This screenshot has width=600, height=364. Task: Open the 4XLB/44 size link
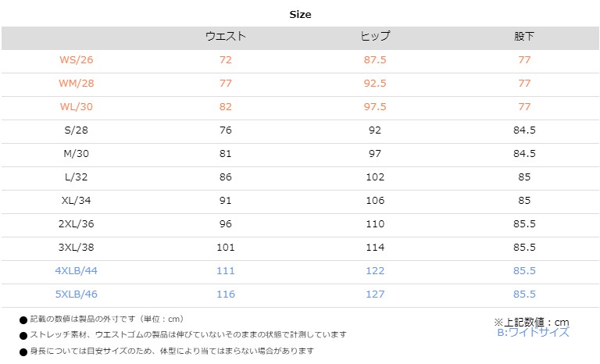tap(76, 270)
